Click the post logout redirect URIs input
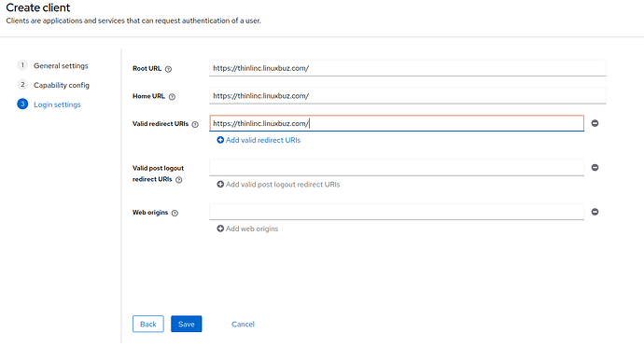The width and height of the screenshot is (644, 347). tap(397, 168)
